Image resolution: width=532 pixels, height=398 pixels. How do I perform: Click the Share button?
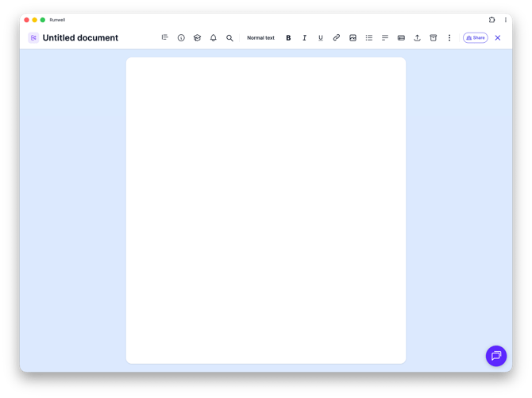(x=476, y=37)
